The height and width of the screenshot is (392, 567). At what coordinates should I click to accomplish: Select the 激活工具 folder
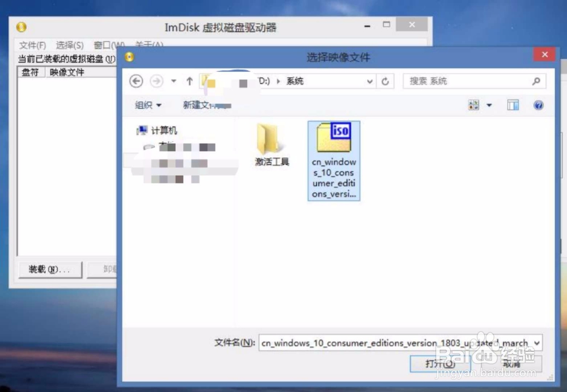click(272, 144)
